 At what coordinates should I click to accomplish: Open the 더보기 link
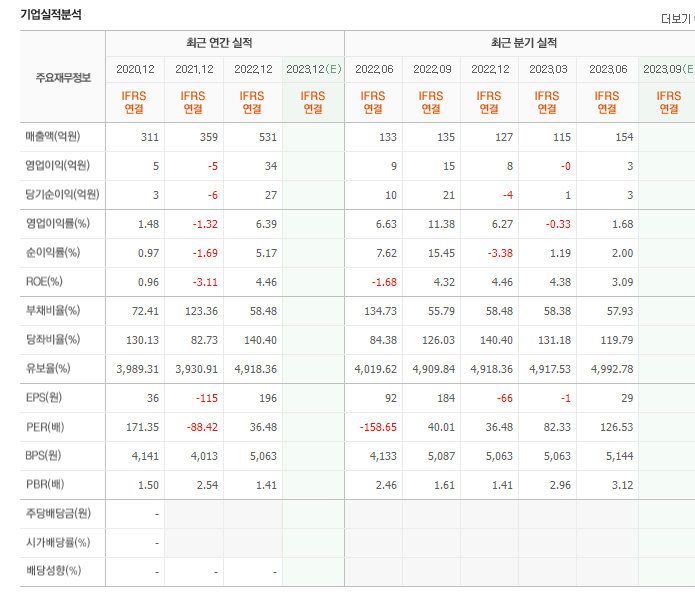click(677, 19)
